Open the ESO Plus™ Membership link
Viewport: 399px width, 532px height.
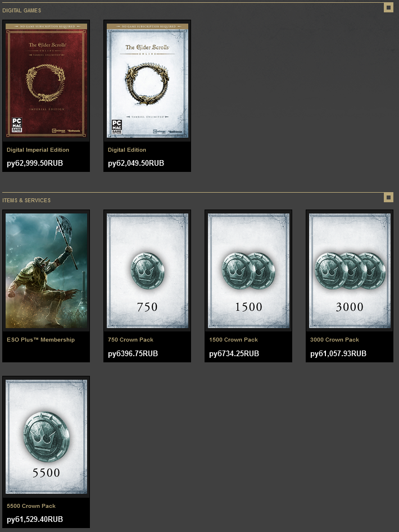40,340
